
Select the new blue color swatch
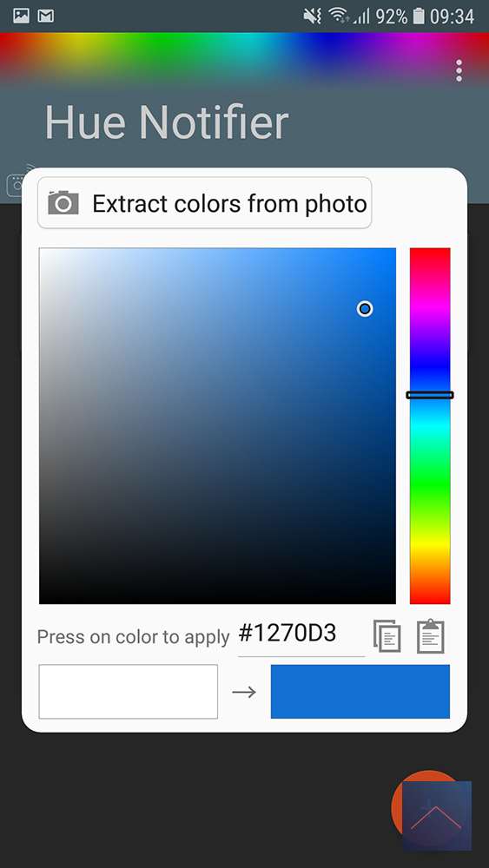(x=360, y=692)
